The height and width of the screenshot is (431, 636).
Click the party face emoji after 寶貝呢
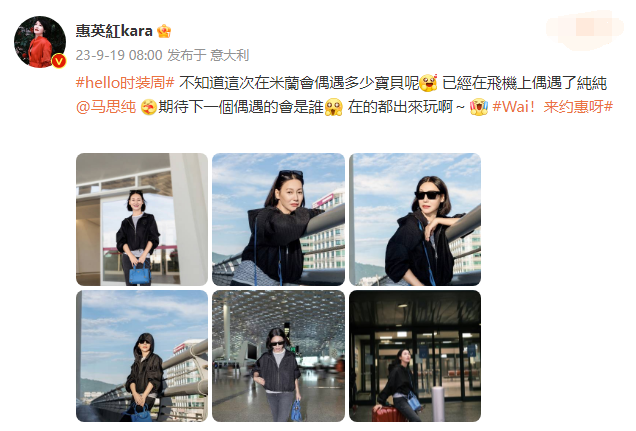[429, 83]
